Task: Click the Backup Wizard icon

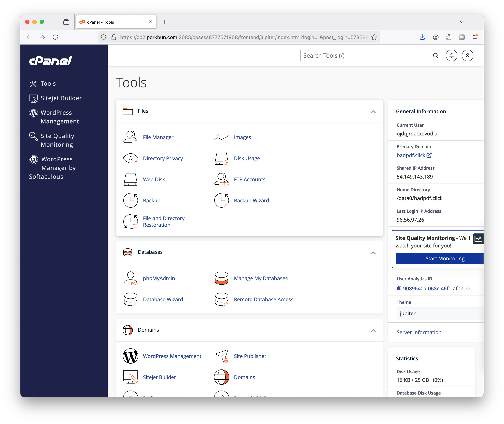Action: click(x=221, y=201)
